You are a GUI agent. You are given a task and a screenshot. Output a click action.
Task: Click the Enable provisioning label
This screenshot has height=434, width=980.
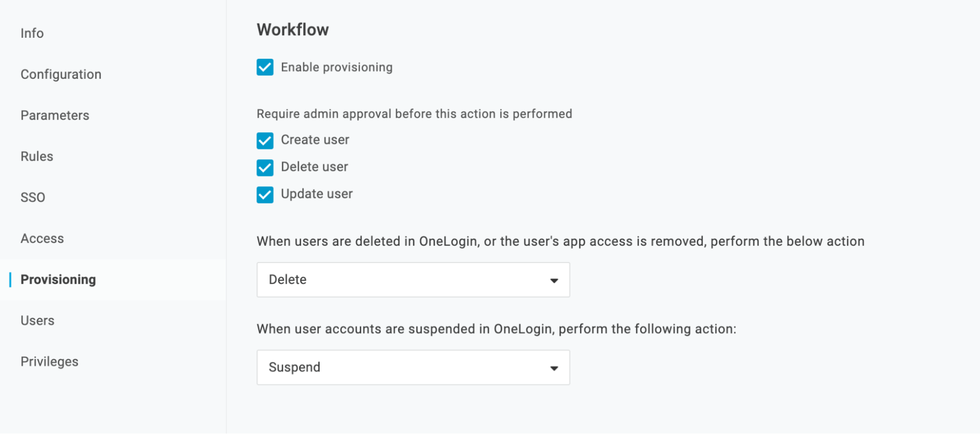(x=336, y=67)
